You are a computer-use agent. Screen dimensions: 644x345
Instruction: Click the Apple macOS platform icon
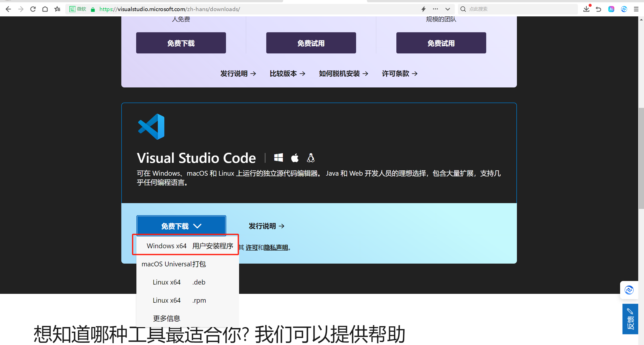coord(295,158)
